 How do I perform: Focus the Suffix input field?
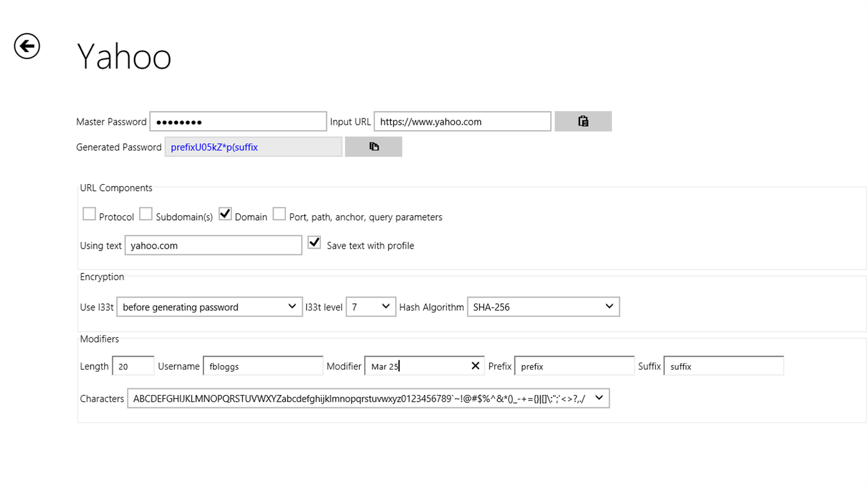click(723, 365)
